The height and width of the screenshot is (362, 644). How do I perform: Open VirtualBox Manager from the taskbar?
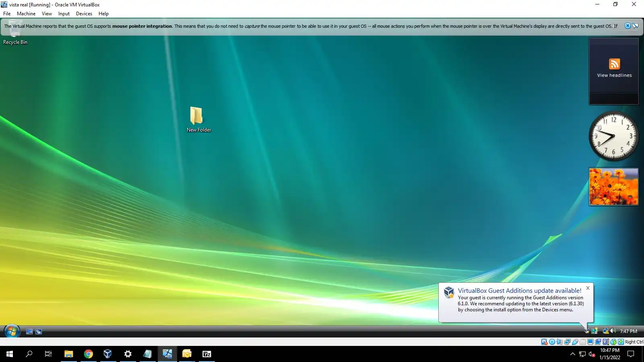(x=108, y=354)
